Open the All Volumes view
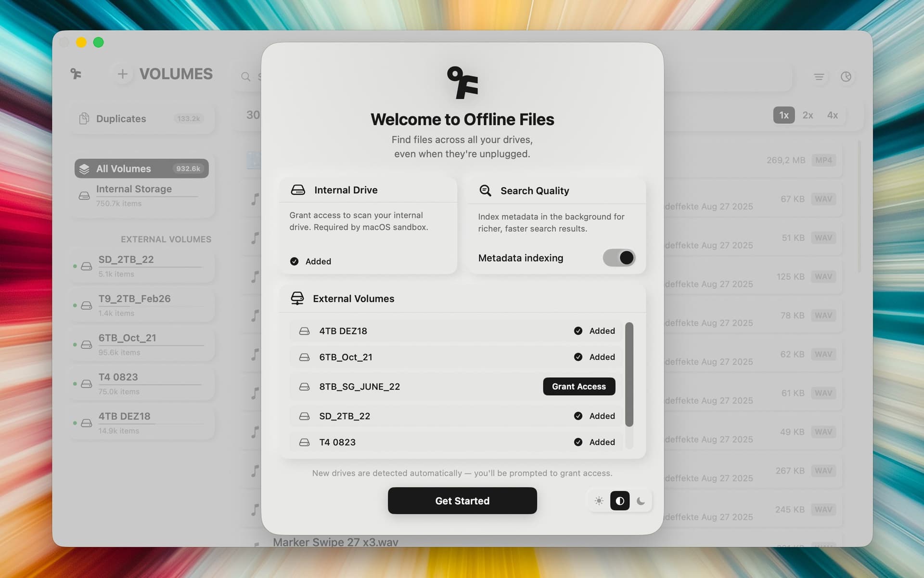This screenshot has height=578, width=924. [141, 169]
